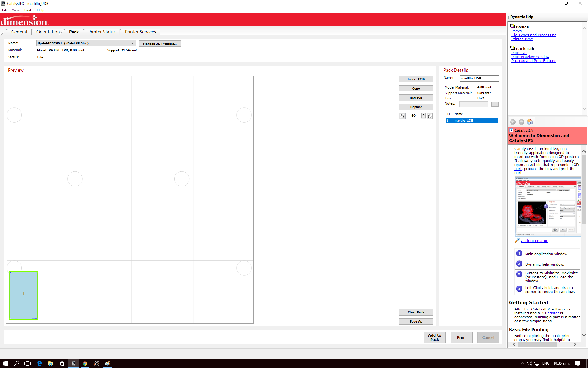Rotate part clockwise with the right rotate icon
Screen dimensions: 588x368
430,116
